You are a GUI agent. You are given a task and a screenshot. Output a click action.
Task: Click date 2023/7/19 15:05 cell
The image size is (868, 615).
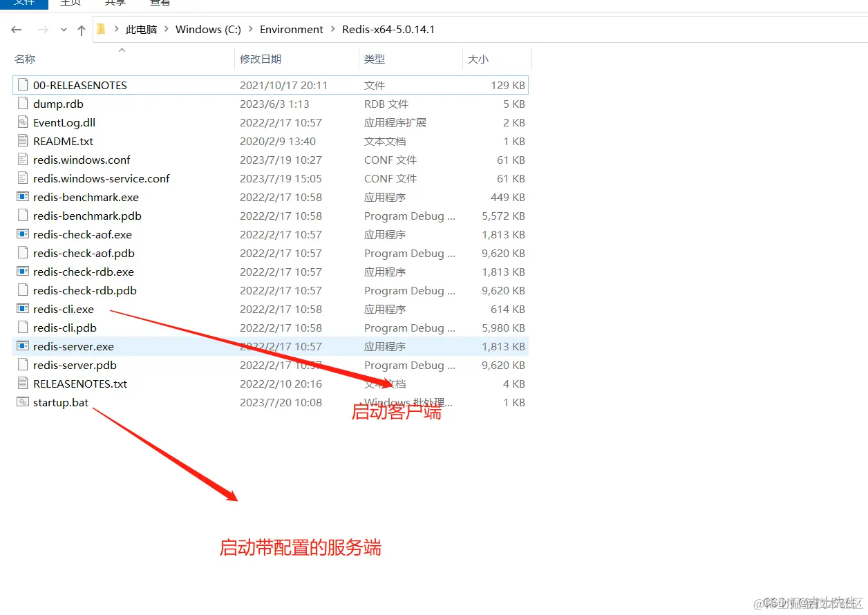[x=281, y=179]
